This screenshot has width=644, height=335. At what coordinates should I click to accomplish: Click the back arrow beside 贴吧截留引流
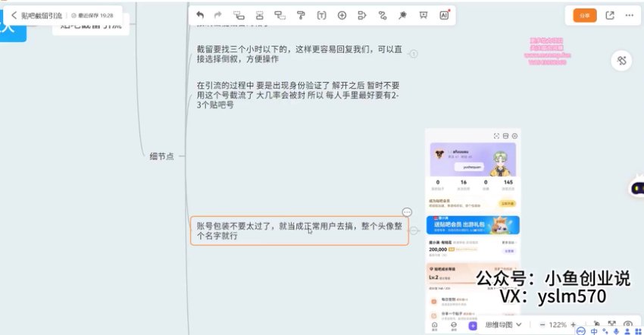[x=14, y=15]
